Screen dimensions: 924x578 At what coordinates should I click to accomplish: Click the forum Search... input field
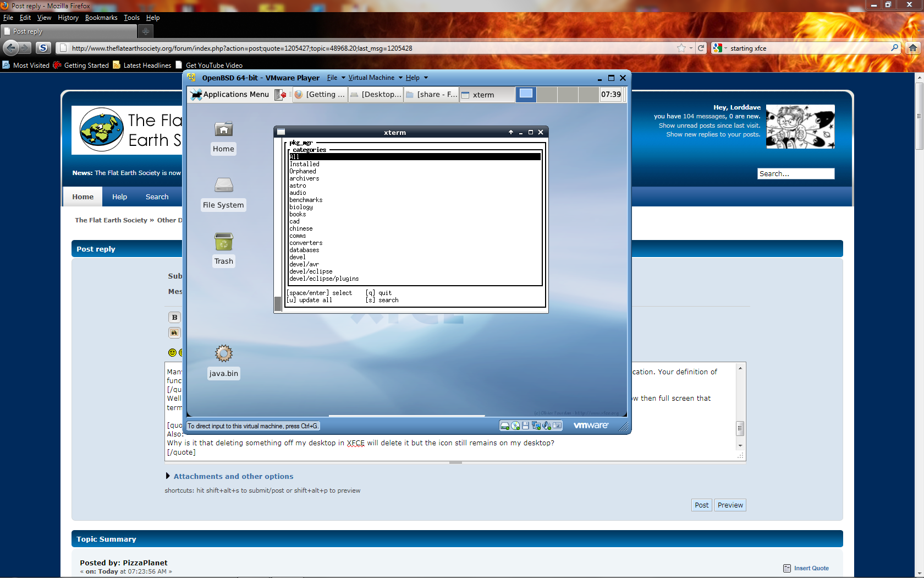[796, 173]
